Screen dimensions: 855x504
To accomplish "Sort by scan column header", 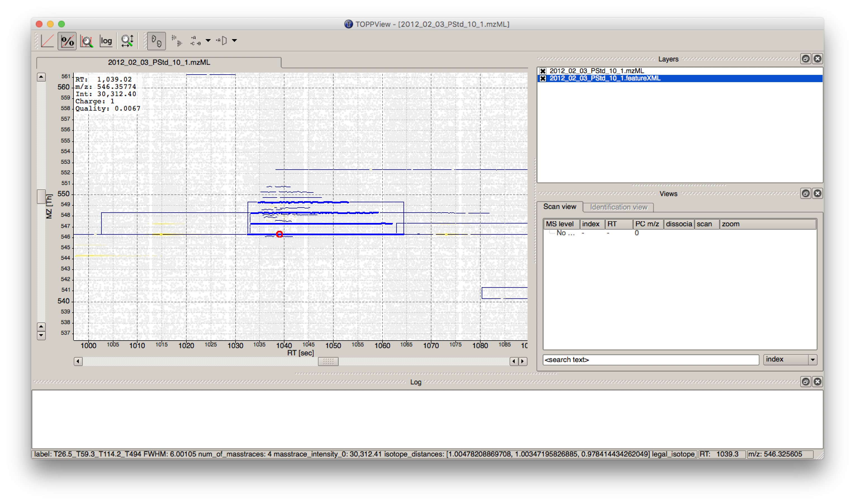I will [707, 224].
